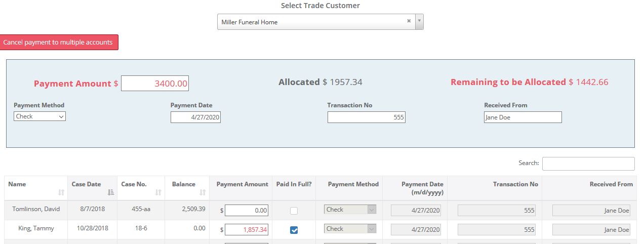Clear the Miller Funeral Home selection
This screenshot has height=244, width=644.
[x=409, y=21]
